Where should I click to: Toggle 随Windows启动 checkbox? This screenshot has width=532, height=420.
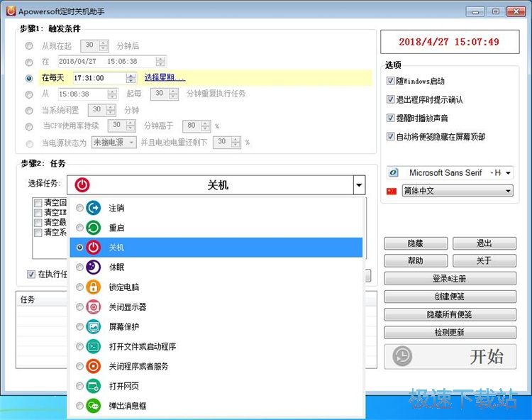(390, 81)
